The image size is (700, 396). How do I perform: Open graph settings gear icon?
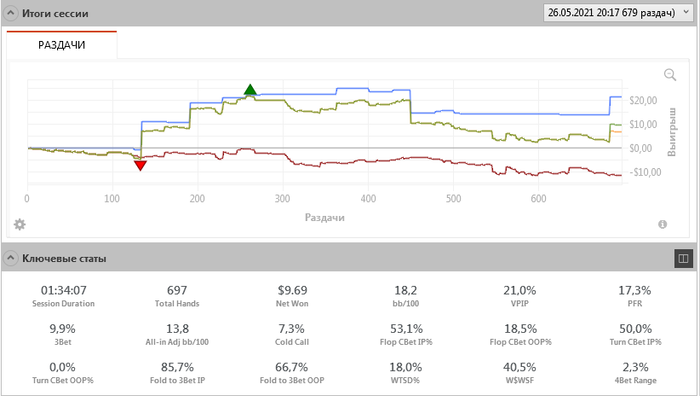click(20, 224)
